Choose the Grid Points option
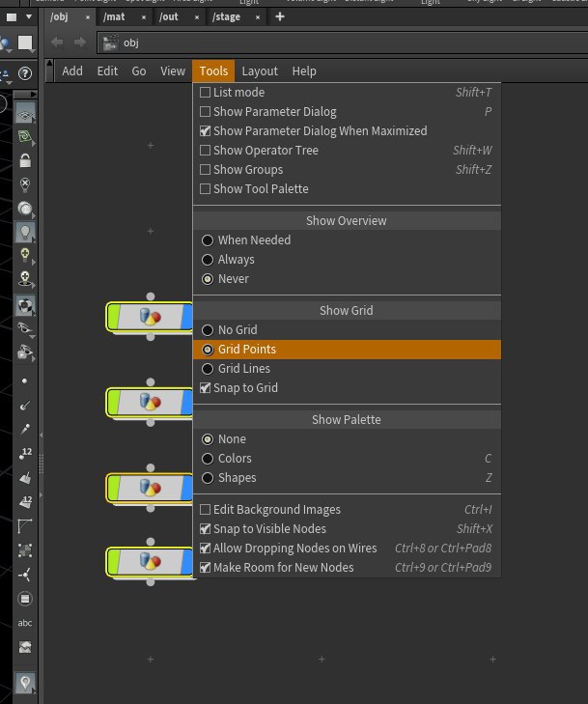The image size is (588, 704). pos(208,350)
